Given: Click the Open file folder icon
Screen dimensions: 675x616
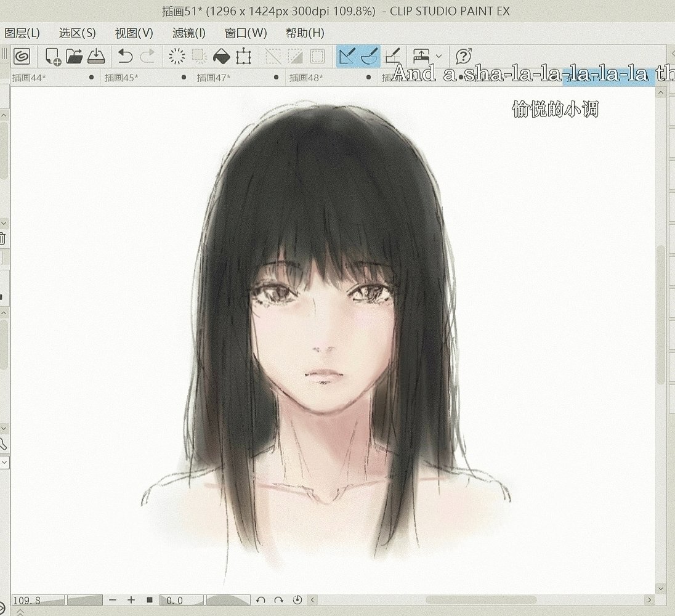Looking at the screenshot, I should (75, 57).
